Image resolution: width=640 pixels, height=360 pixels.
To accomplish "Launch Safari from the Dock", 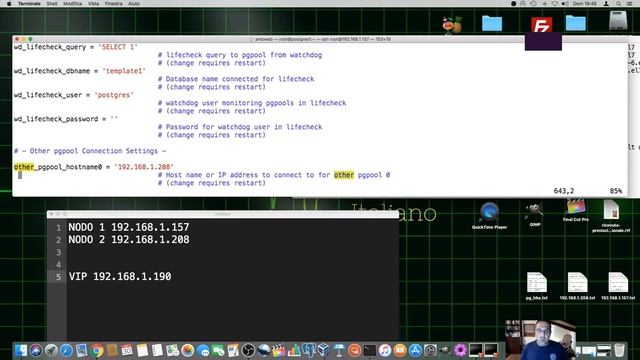I will tap(66, 350).
